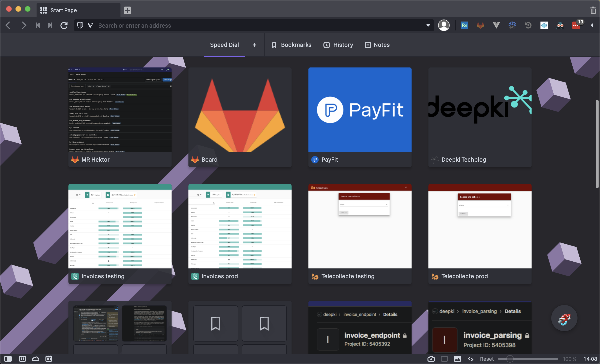Expand the address bar history dropdown
The width and height of the screenshot is (600, 364).
click(428, 25)
